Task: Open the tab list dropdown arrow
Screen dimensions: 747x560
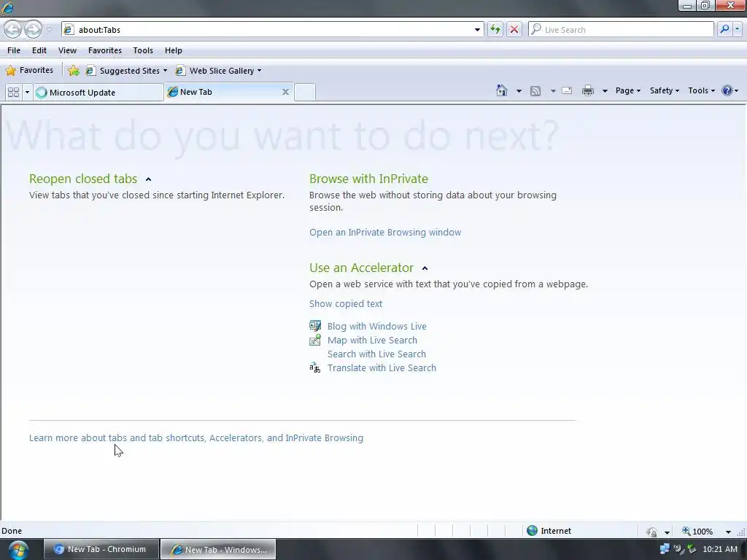Action: click(x=27, y=93)
